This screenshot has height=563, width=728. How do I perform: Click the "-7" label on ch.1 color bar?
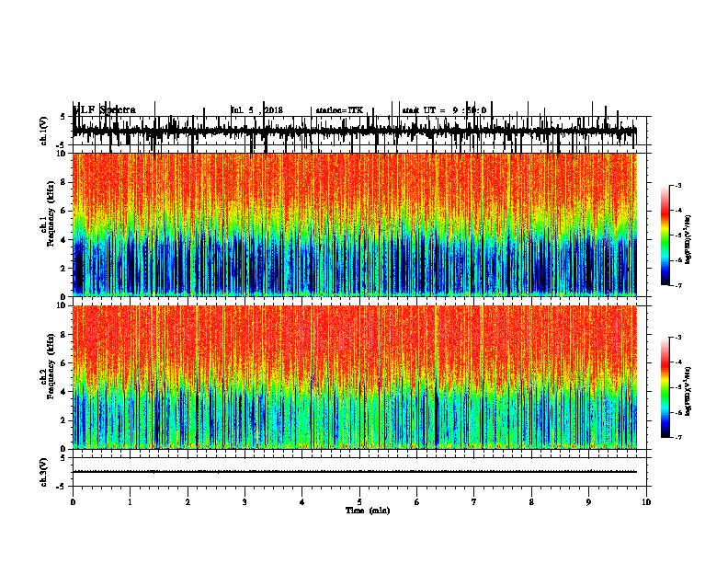click(x=677, y=285)
